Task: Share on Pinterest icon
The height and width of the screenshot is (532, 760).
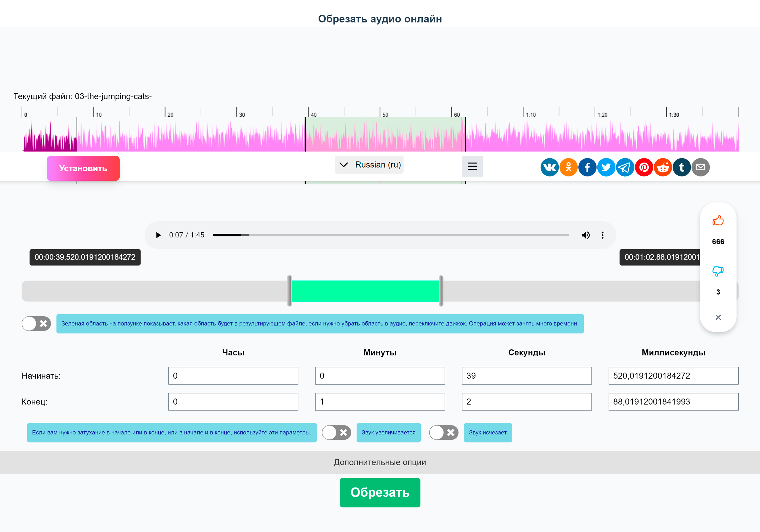Action: coord(644,167)
